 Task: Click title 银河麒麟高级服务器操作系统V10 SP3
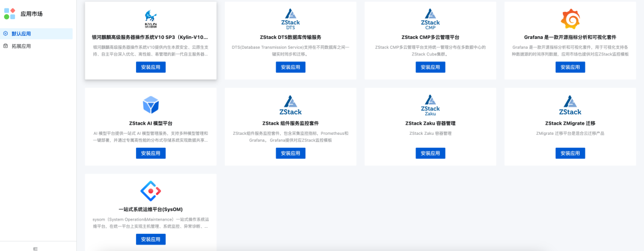[x=151, y=37]
